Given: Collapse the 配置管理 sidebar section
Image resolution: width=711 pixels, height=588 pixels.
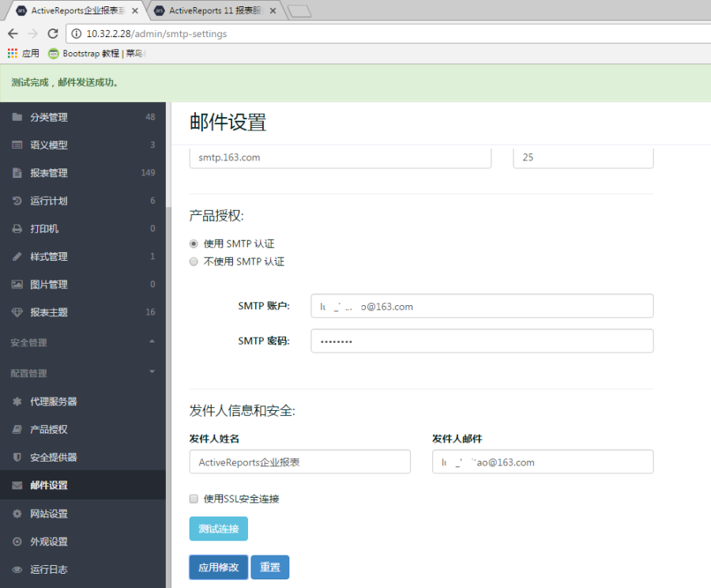Looking at the screenshot, I should pyautogui.click(x=152, y=372).
